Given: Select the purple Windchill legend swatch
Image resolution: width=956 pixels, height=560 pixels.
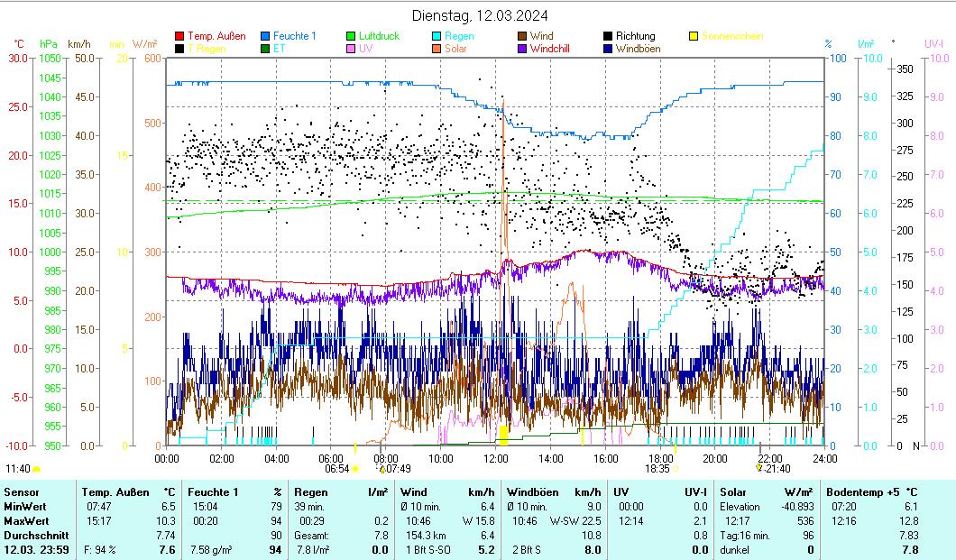Looking at the screenshot, I should 523,49.
